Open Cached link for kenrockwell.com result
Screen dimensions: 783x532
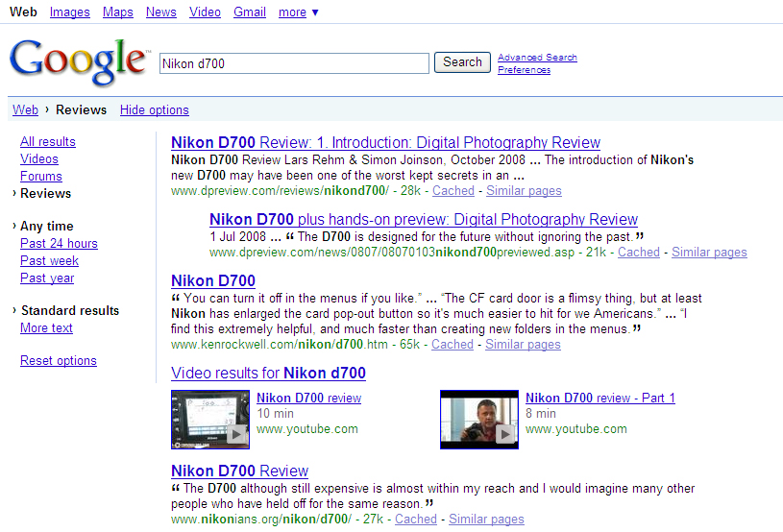pos(453,345)
